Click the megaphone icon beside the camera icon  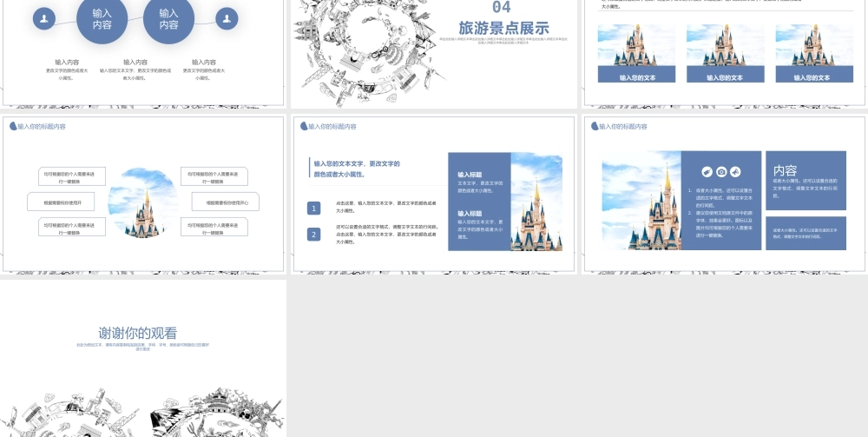pos(735,172)
